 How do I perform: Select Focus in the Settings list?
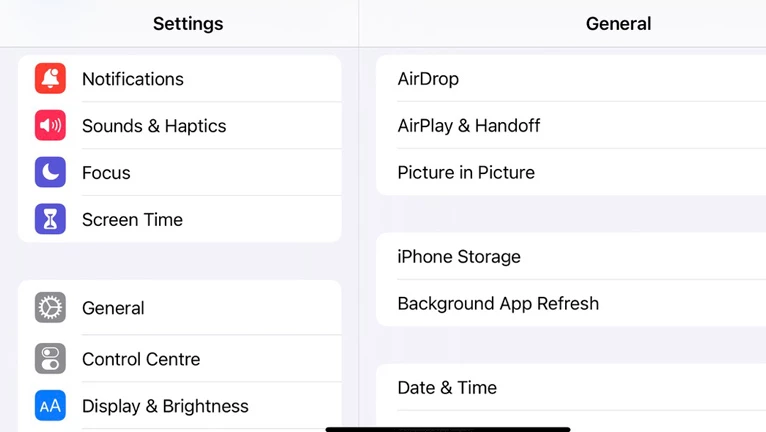pos(180,172)
